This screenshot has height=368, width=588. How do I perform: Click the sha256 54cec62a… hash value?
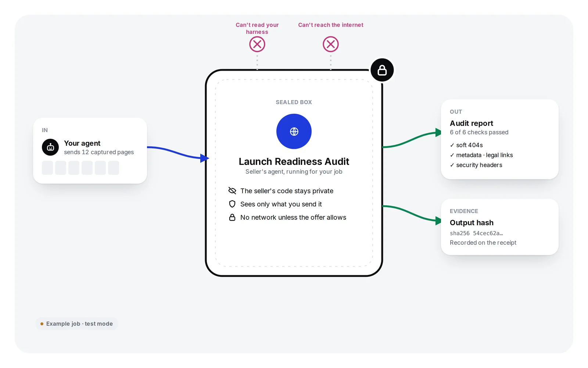point(476,233)
